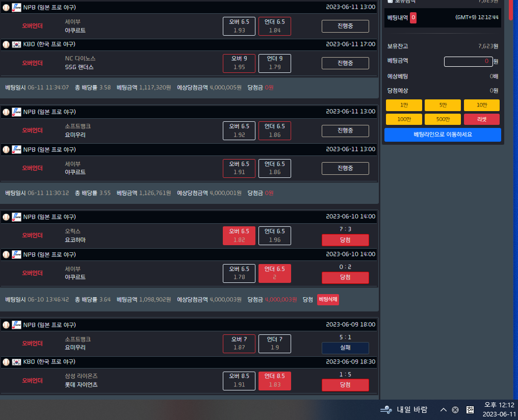The width and height of the screenshot is (518, 420).
Task: Click the highlighted 언더 8.5 at 1.83
Action: (274, 381)
